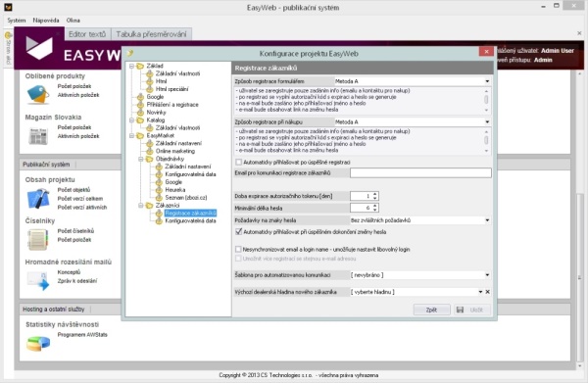Click the Hosting a ostatní služby header
This screenshot has width=588, height=383.
[x=54, y=310]
